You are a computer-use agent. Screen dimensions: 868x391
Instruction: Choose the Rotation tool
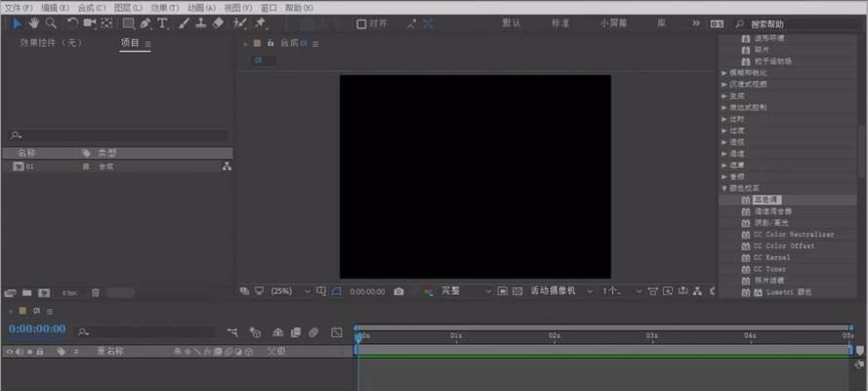(73, 22)
